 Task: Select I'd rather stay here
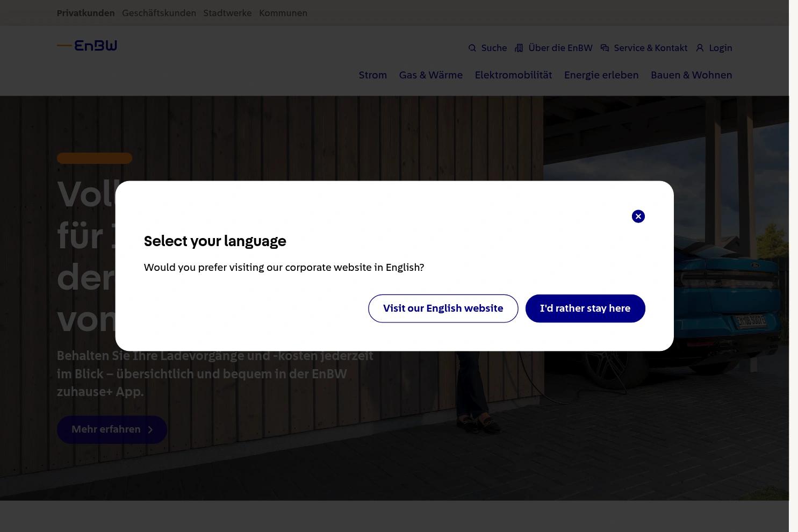point(585,308)
